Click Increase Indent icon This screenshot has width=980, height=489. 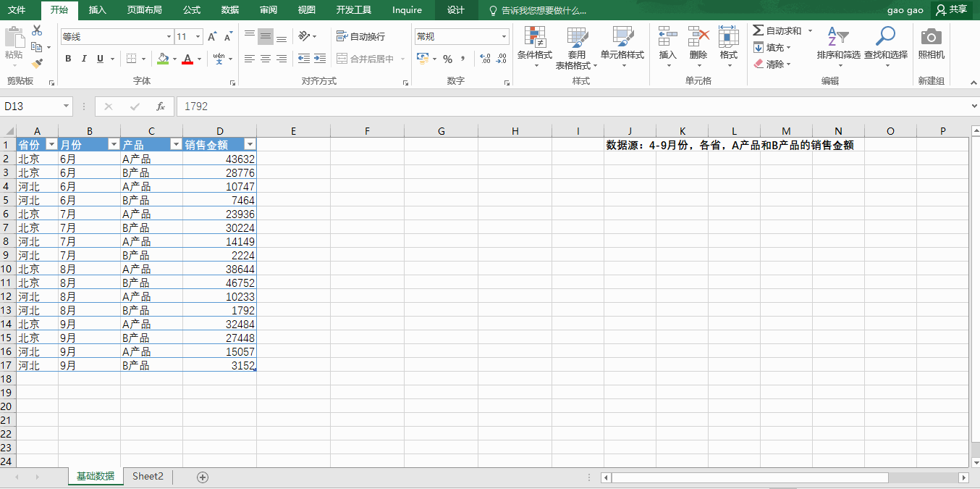[x=320, y=59]
